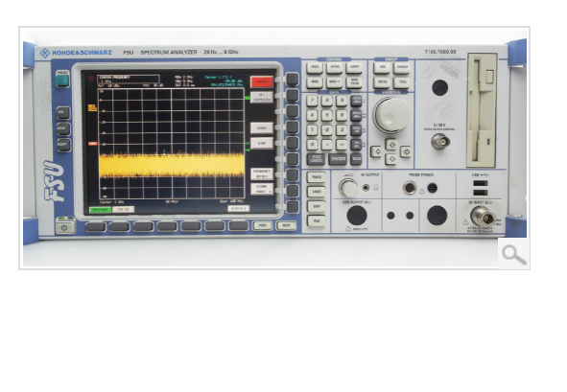
Task: Open the BW bandwidth key
Action: tap(382, 67)
